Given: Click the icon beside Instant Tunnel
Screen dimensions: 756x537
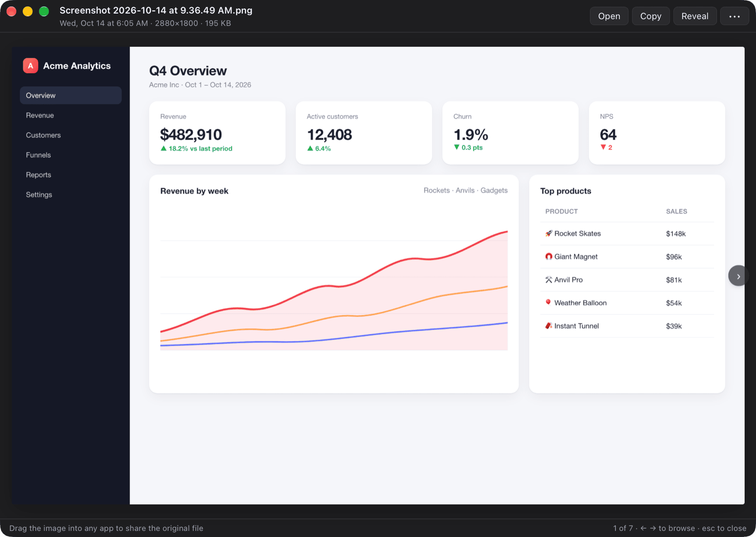Looking at the screenshot, I should pos(549,326).
